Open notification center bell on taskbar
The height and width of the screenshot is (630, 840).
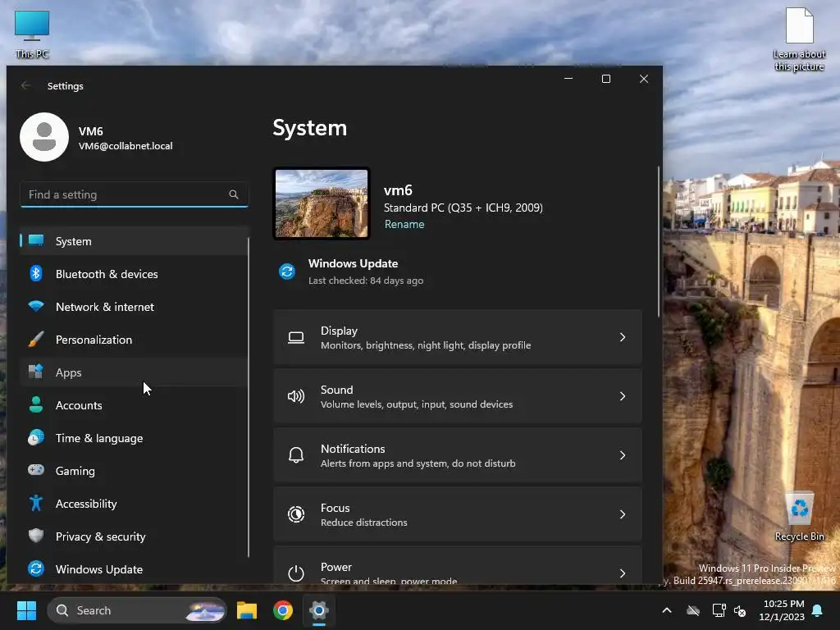point(818,610)
